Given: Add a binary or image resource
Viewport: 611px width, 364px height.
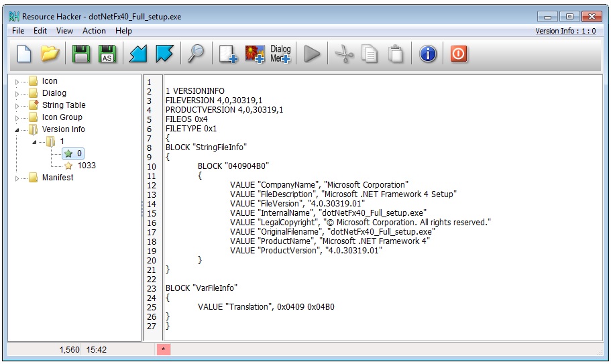Looking at the screenshot, I should coord(254,54).
